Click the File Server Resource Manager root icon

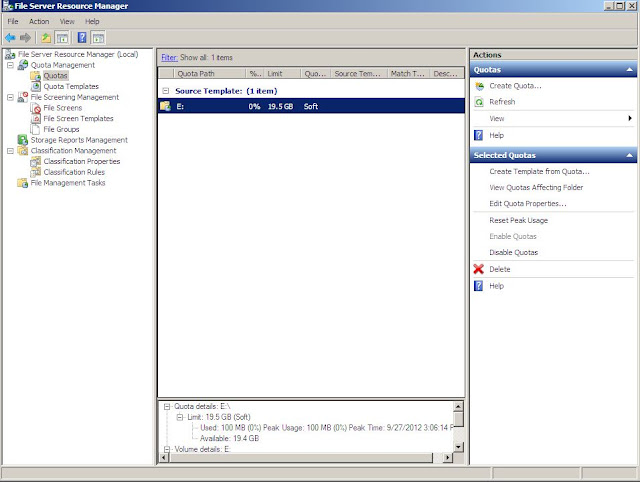[x=10, y=54]
